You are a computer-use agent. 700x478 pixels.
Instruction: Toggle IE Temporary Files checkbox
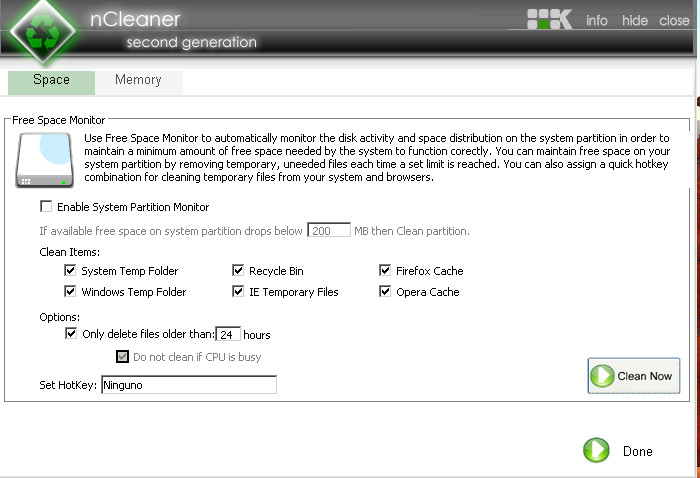238,291
